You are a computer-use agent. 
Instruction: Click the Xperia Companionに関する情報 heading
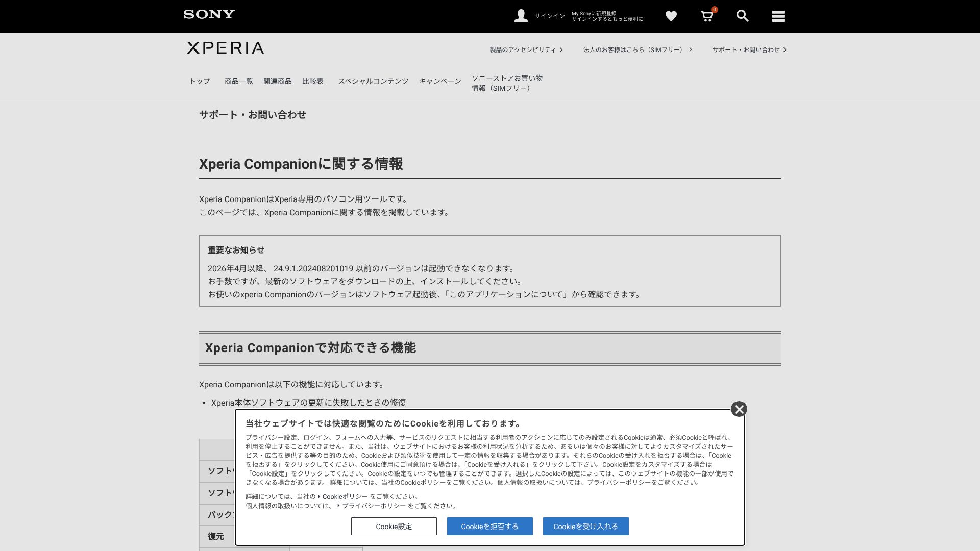click(x=301, y=164)
